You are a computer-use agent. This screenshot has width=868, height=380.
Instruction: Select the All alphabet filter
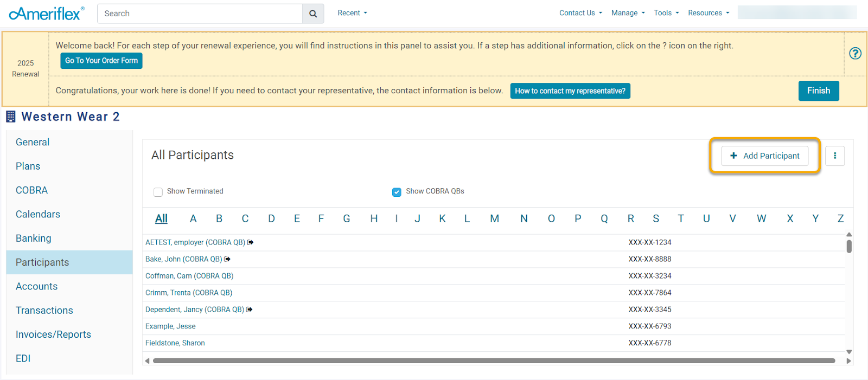coord(161,218)
